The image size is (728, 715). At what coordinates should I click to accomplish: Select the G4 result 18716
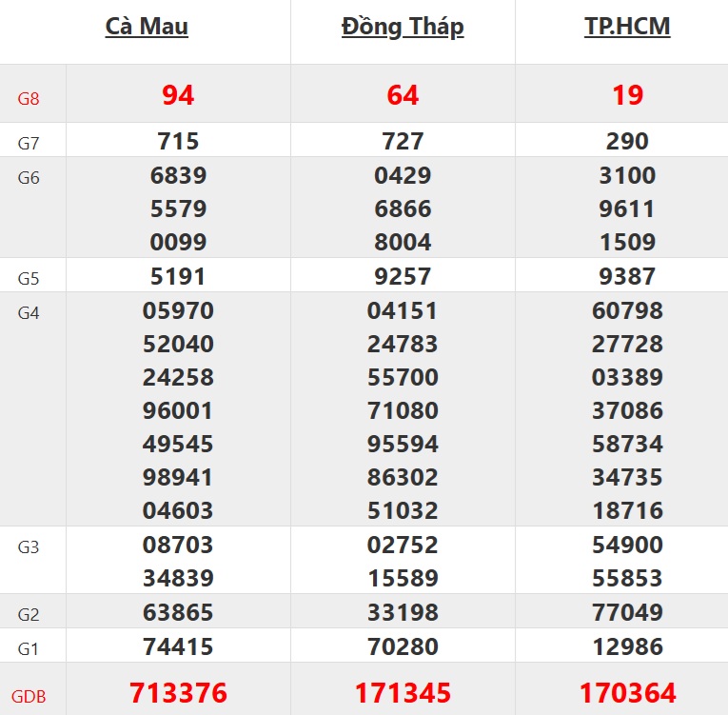tap(627, 511)
